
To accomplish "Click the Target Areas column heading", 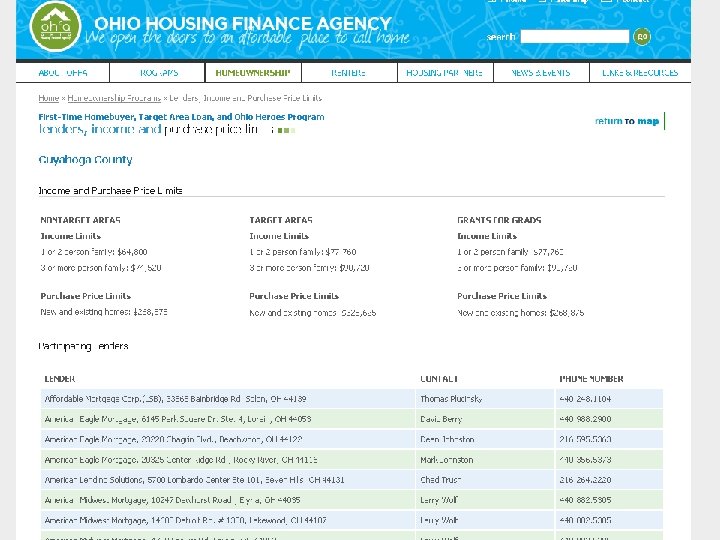I will point(281,220).
